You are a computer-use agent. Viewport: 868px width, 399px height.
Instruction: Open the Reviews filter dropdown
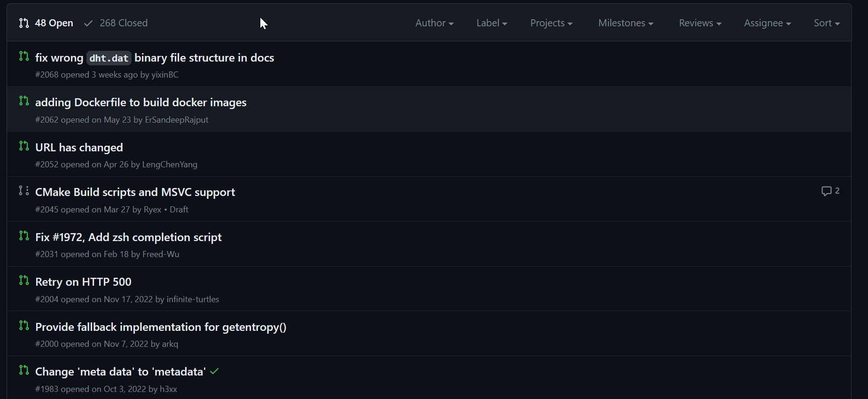(x=700, y=23)
